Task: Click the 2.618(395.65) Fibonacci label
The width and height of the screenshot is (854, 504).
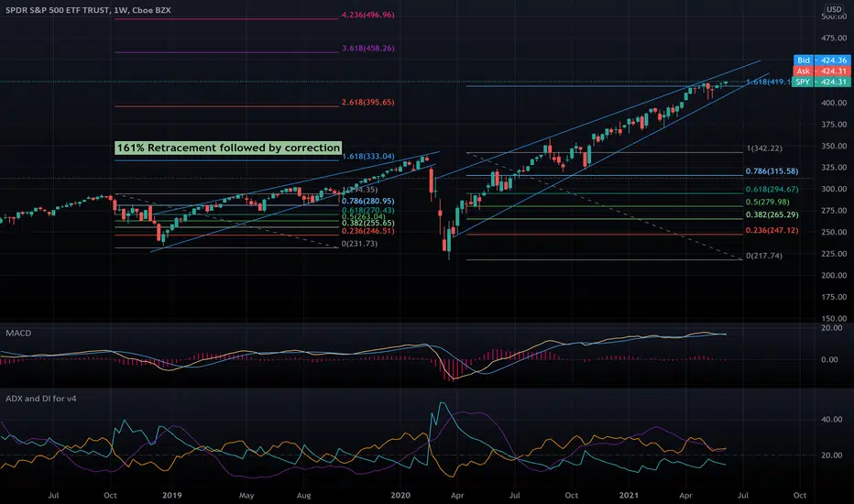Action: 368,102
